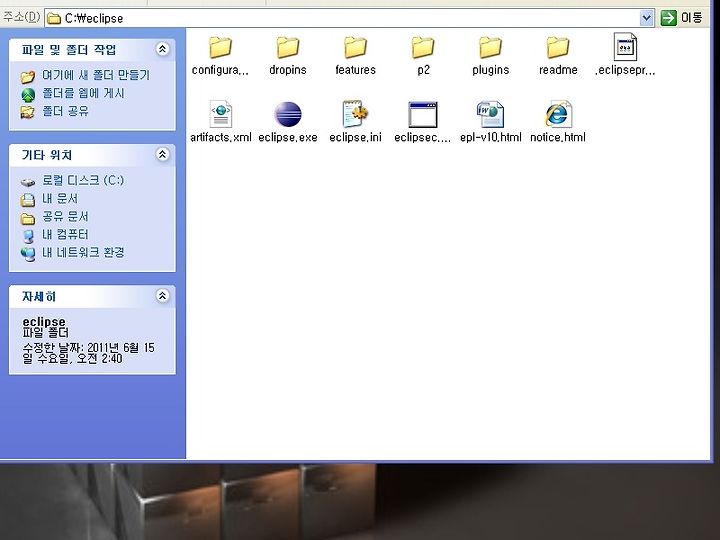Click the 폴더를 웹에 게시 link
The image size is (720, 540).
(x=83, y=93)
